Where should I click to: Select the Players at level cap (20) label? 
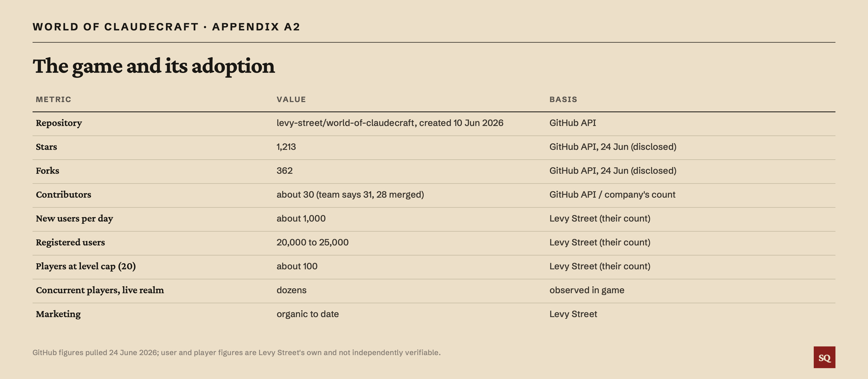click(x=86, y=266)
